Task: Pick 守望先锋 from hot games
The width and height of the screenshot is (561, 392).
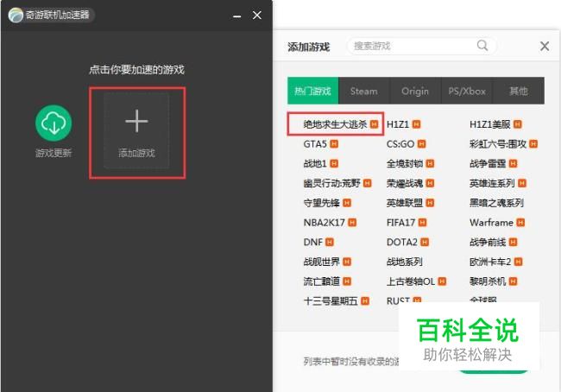Action: point(322,203)
